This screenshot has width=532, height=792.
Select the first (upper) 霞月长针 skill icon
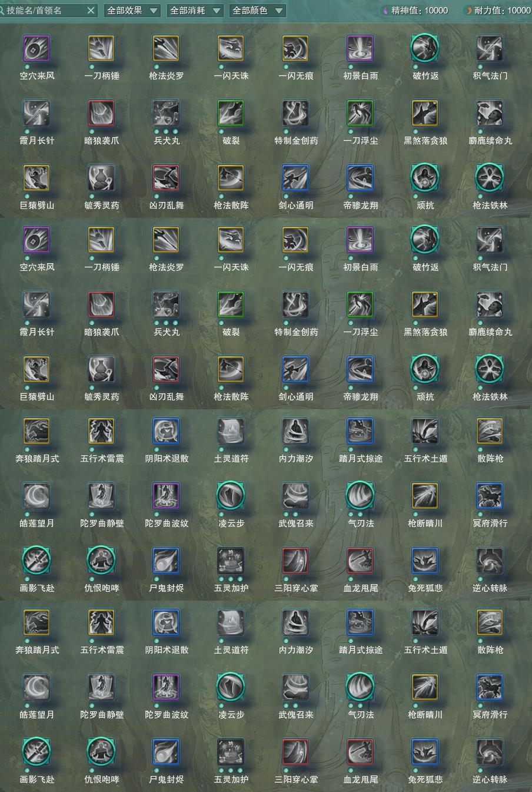pos(36,113)
